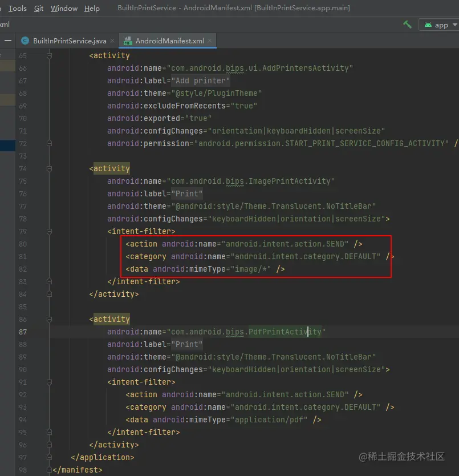Toggle fold marker at the application closing tag
459x476 pixels.
(x=49, y=457)
